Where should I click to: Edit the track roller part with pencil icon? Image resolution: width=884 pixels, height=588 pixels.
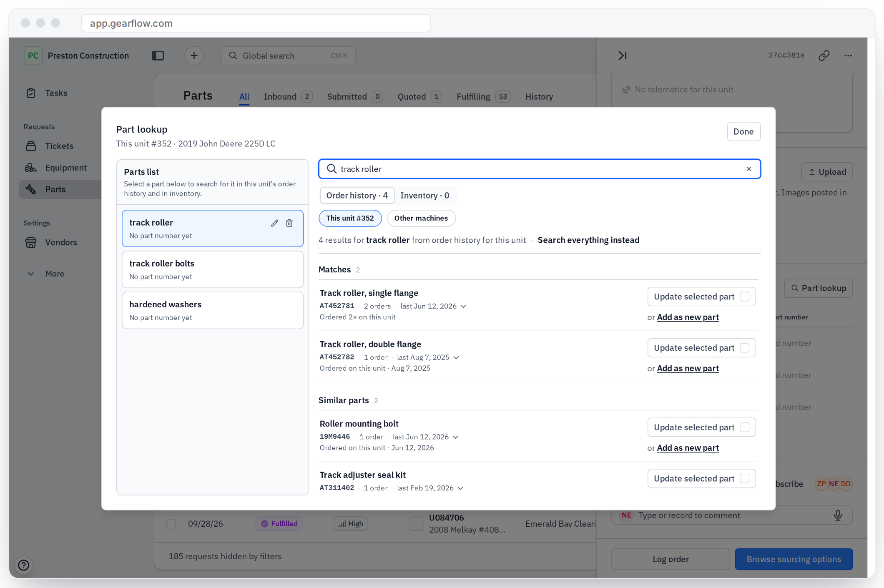click(274, 223)
